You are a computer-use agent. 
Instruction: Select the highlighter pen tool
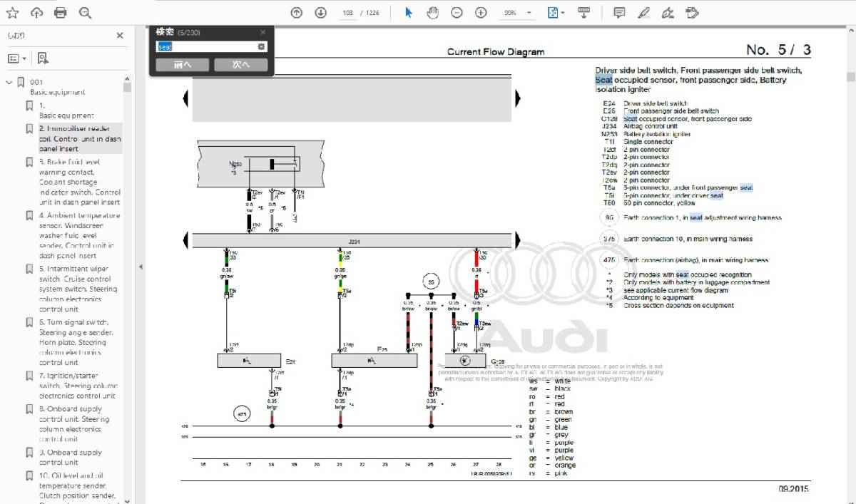(x=643, y=13)
